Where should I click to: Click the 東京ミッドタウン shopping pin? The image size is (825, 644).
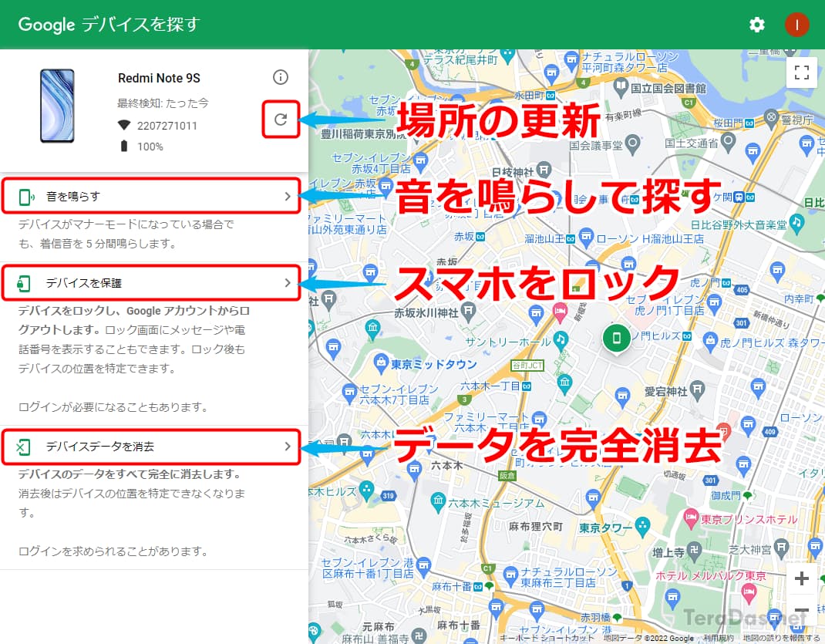380,362
